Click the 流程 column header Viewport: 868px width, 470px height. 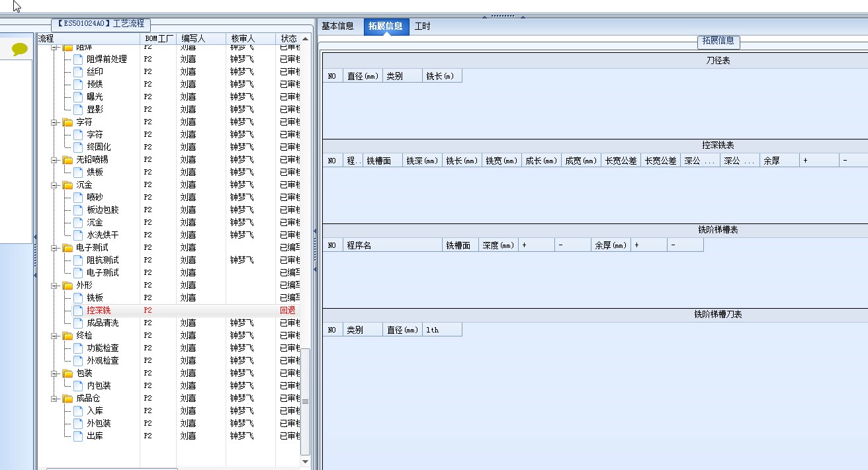(89, 39)
